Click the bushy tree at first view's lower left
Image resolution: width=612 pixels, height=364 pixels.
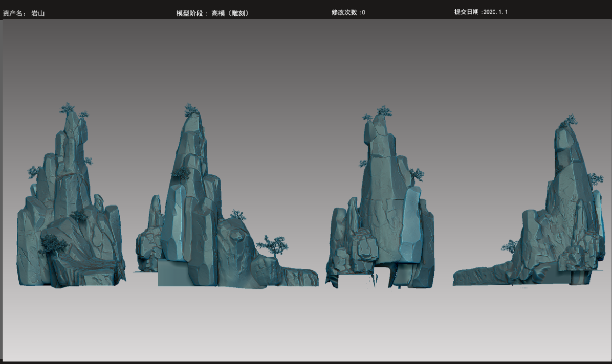click(52, 243)
